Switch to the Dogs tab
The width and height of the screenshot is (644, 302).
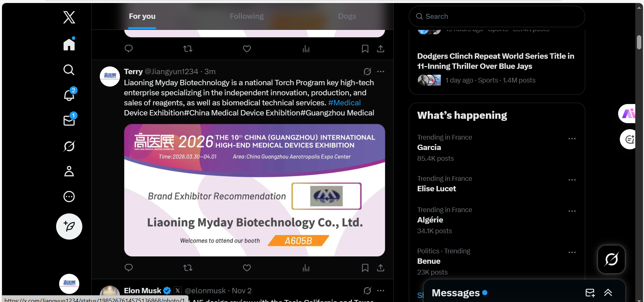(x=347, y=16)
